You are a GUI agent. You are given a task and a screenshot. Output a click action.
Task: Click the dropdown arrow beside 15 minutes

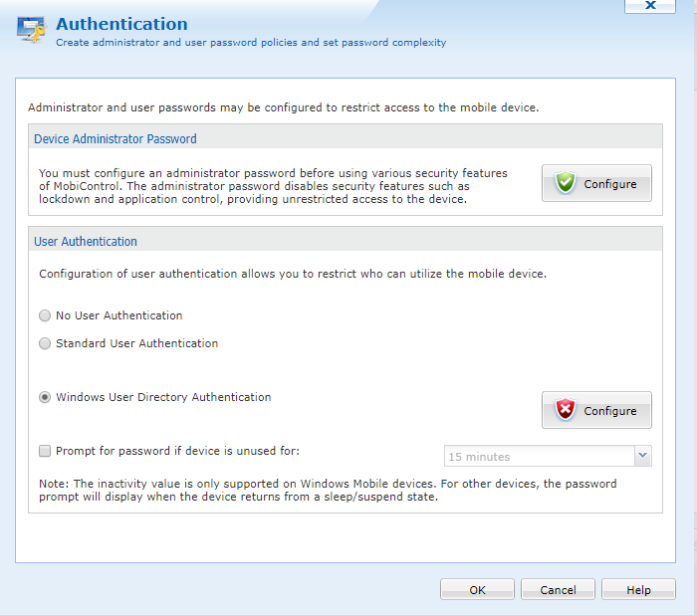642,457
